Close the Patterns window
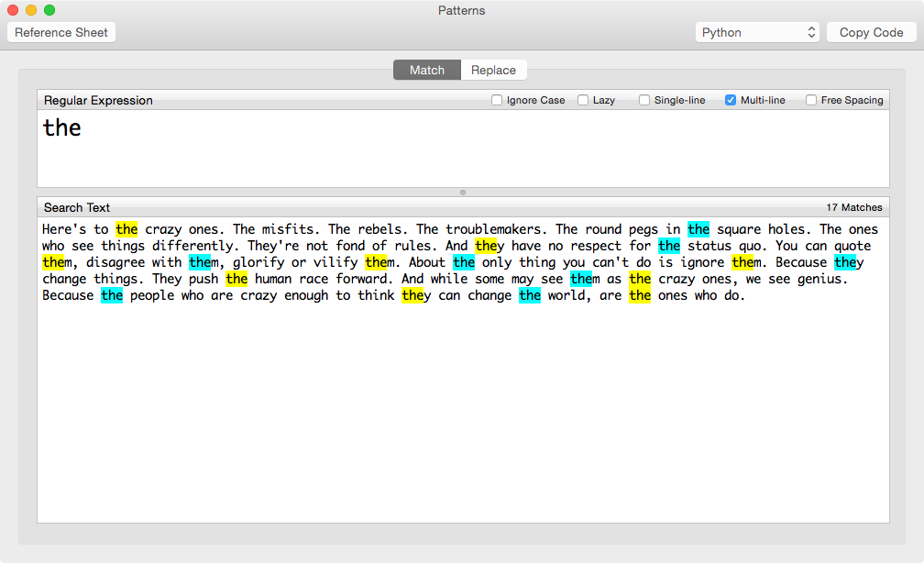 pos(13,10)
